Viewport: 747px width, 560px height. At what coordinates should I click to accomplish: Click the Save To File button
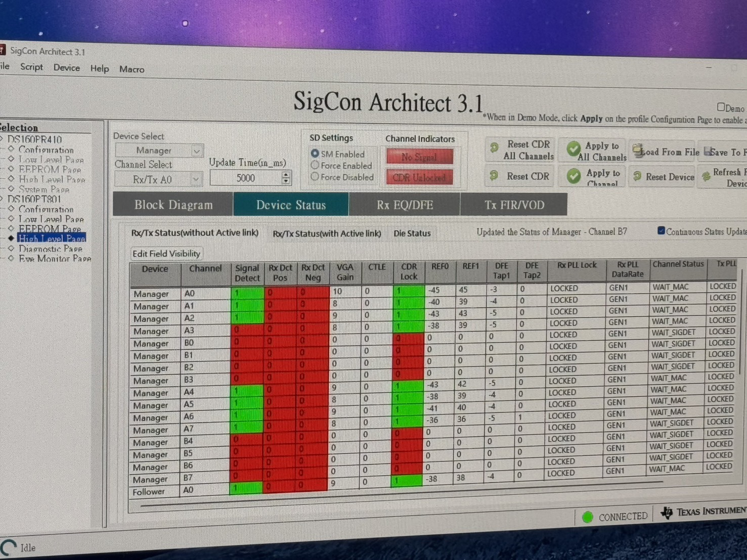724,152
